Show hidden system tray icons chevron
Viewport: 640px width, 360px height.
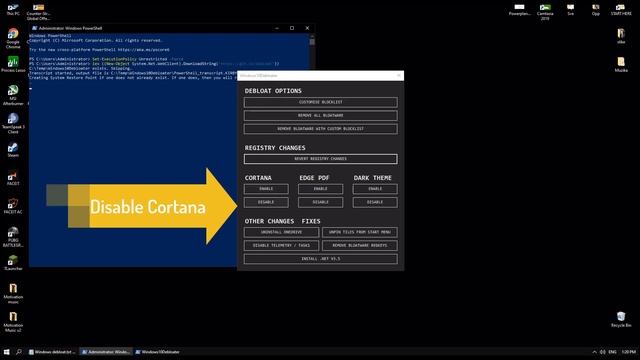click(x=594, y=352)
